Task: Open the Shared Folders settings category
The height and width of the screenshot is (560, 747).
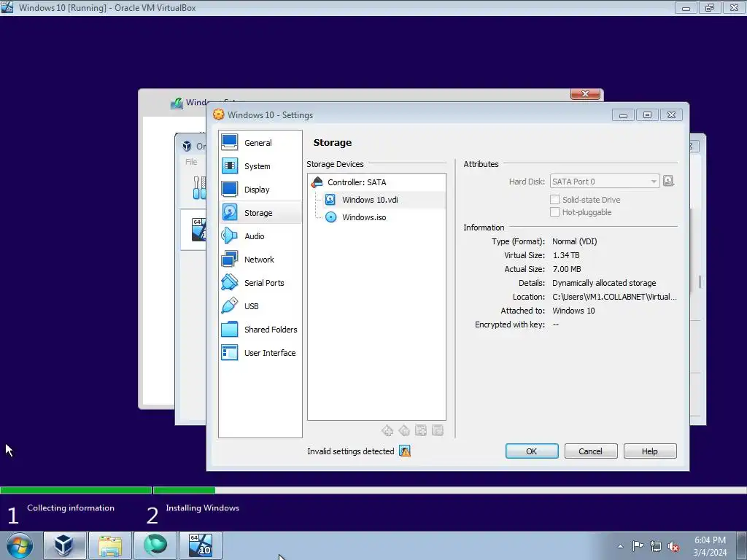Action: (x=260, y=330)
